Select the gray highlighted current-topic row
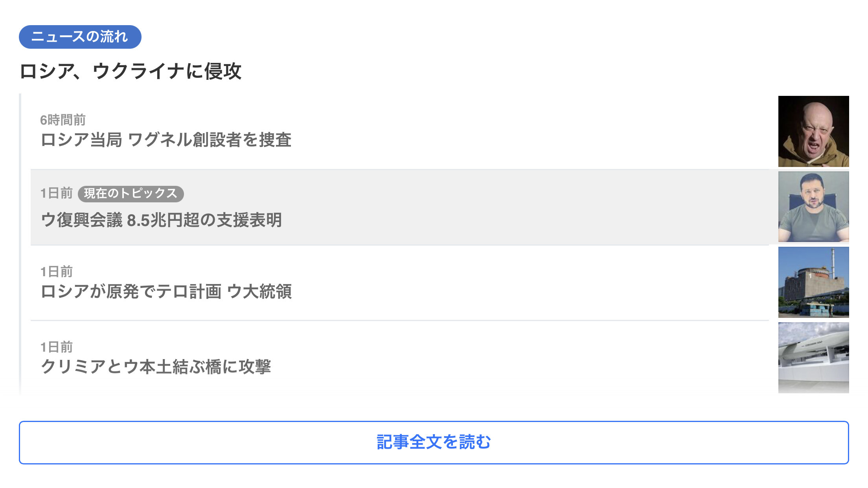Image resolution: width=868 pixels, height=488 pixels. click(x=400, y=207)
